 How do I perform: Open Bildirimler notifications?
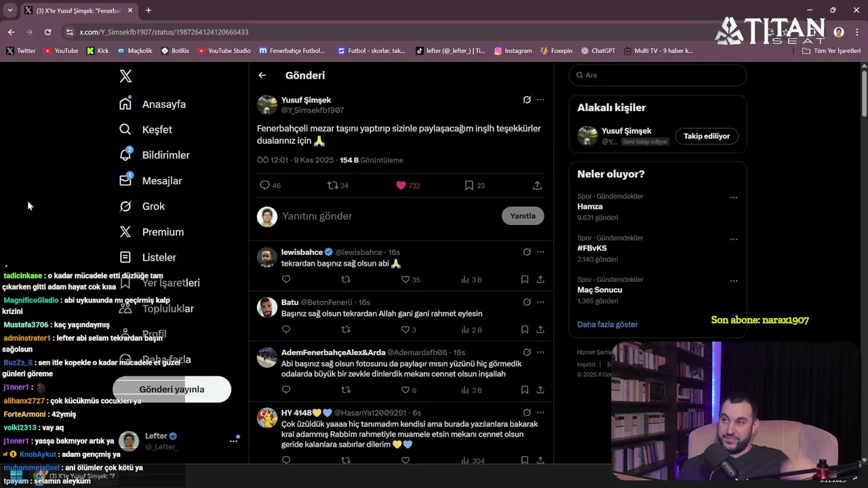[x=155, y=155]
